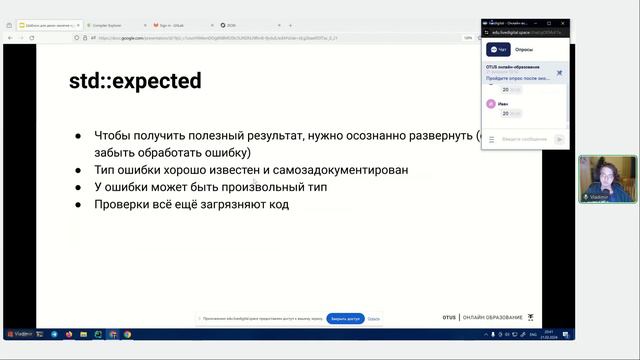Open Firefox from the taskbar

[x=69, y=334]
